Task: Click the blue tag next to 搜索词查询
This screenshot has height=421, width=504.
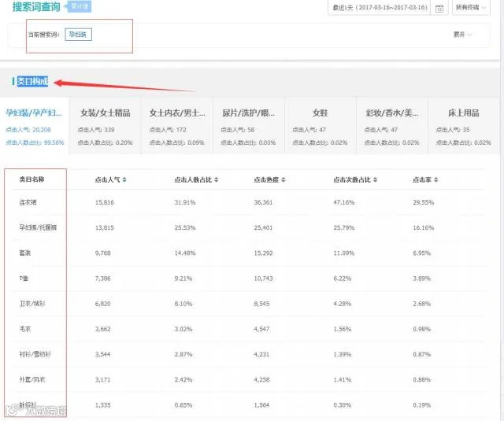Action: click(80, 6)
